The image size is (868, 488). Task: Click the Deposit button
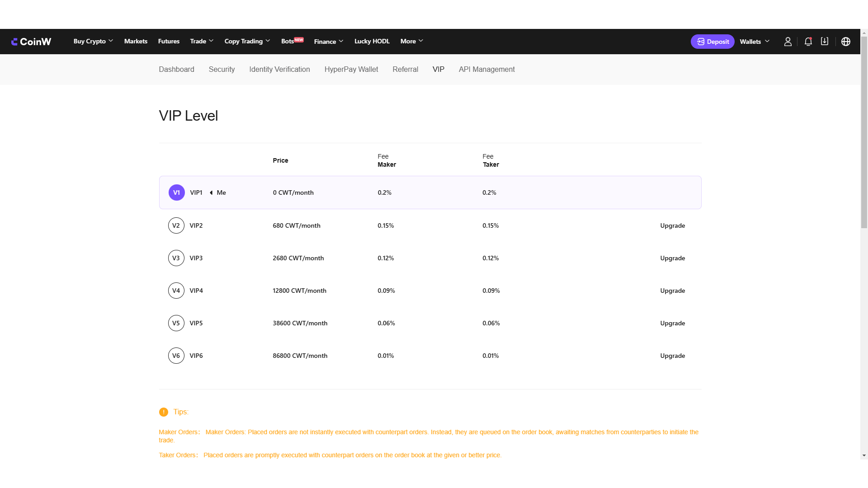click(712, 42)
